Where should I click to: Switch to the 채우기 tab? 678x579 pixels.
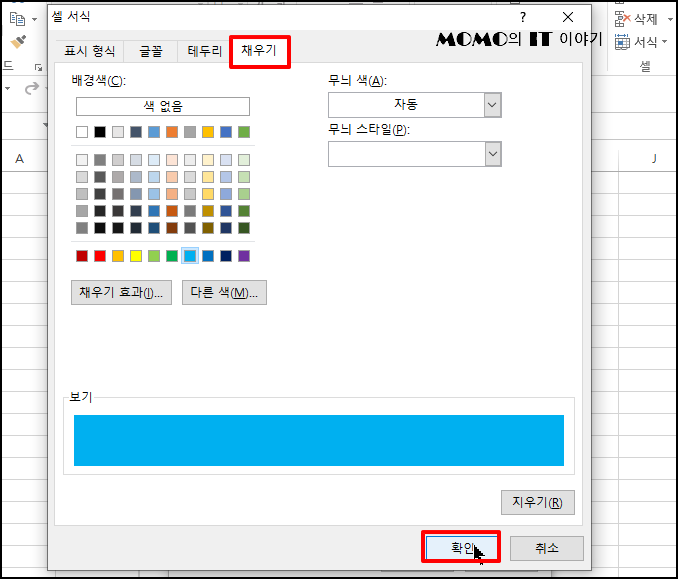pos(259,50)
